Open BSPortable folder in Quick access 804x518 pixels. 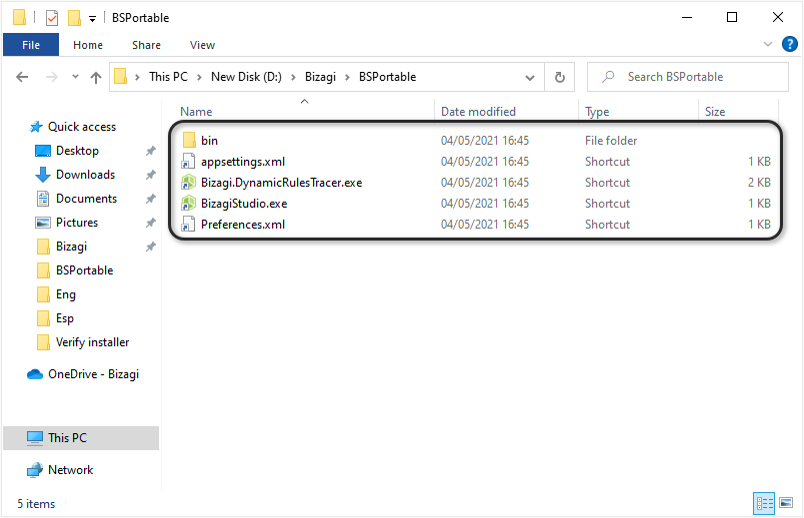point(84,270)
